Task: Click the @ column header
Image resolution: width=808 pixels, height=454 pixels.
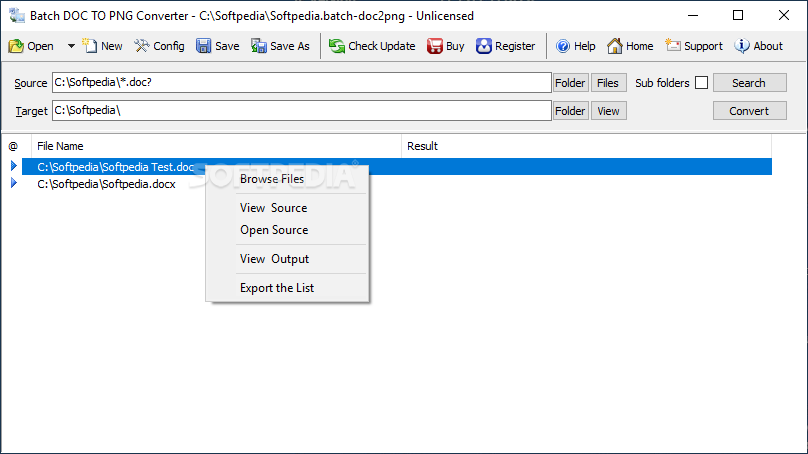Action: point(16,146)
